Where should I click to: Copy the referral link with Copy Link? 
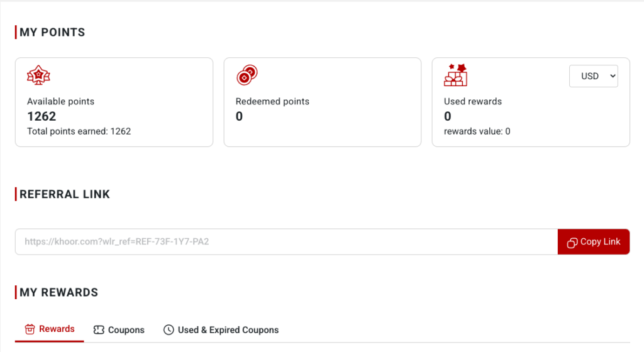point(594,241)
